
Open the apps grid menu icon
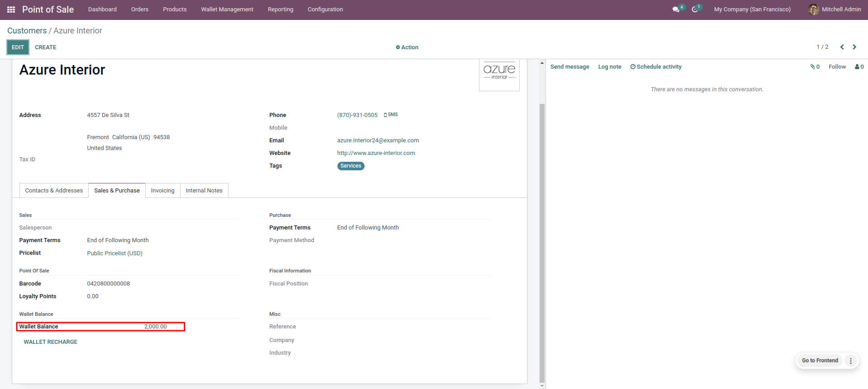click(x=11, y=9)
